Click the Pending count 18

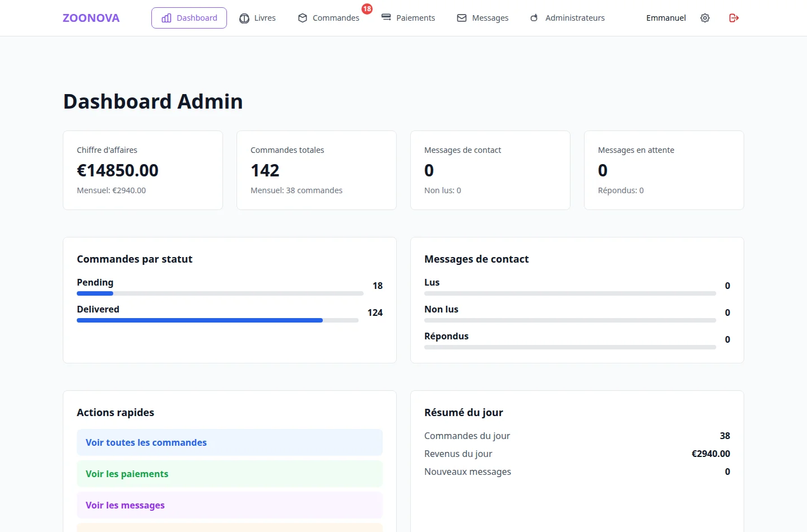tap(378, 286)
